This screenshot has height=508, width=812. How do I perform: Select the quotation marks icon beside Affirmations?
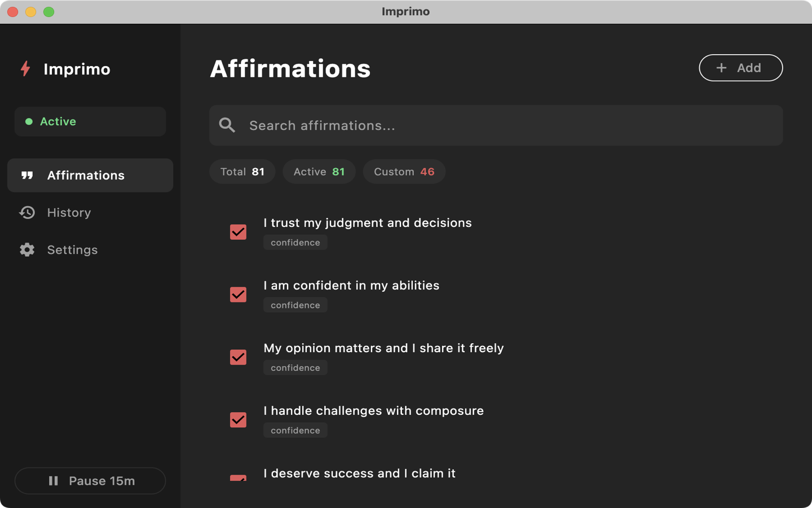[x=27, y=175]
